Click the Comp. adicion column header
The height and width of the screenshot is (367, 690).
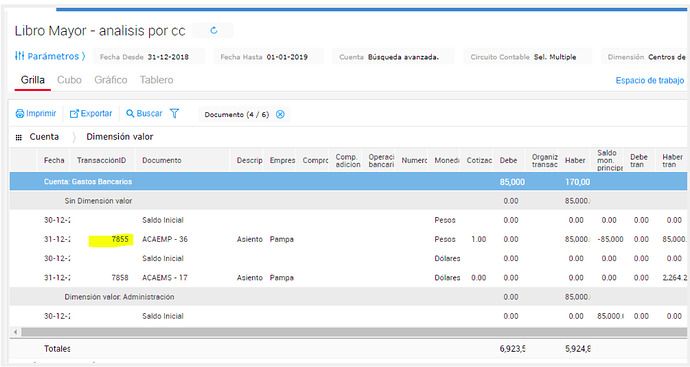(x=348, y=161)
